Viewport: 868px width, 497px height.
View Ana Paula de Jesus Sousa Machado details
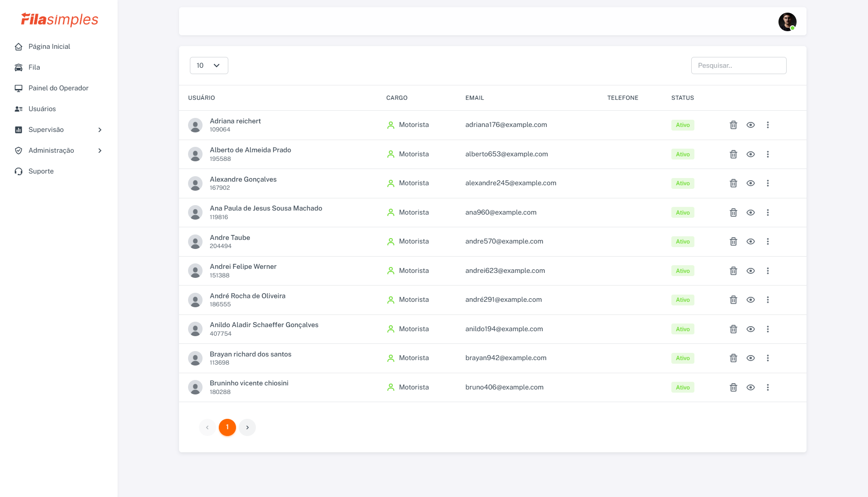click(x=750, y=213)
